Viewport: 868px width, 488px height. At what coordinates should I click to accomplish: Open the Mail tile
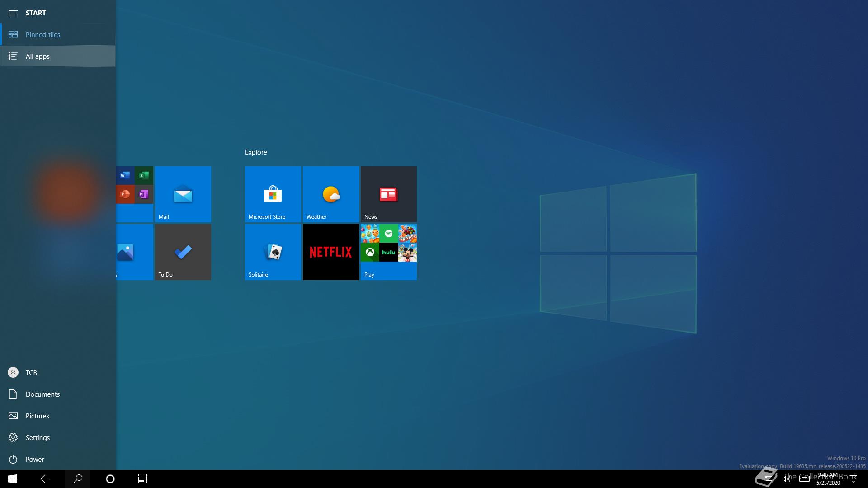point(183,194)
